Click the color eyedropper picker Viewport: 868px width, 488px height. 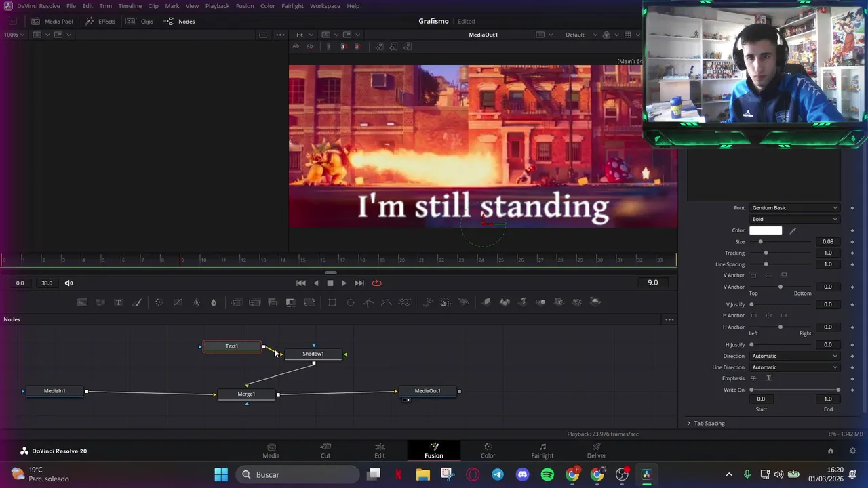pos(793,231)
